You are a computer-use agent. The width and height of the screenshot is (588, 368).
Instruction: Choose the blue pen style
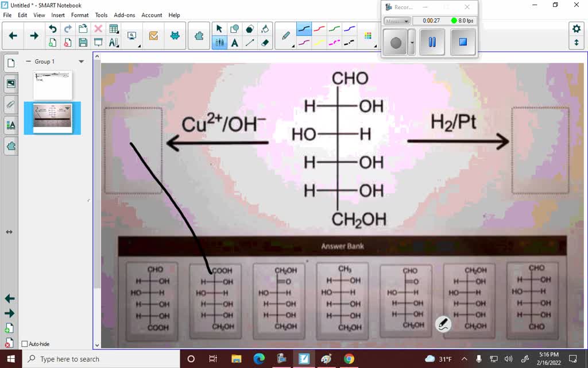click(x=349, y=29)
